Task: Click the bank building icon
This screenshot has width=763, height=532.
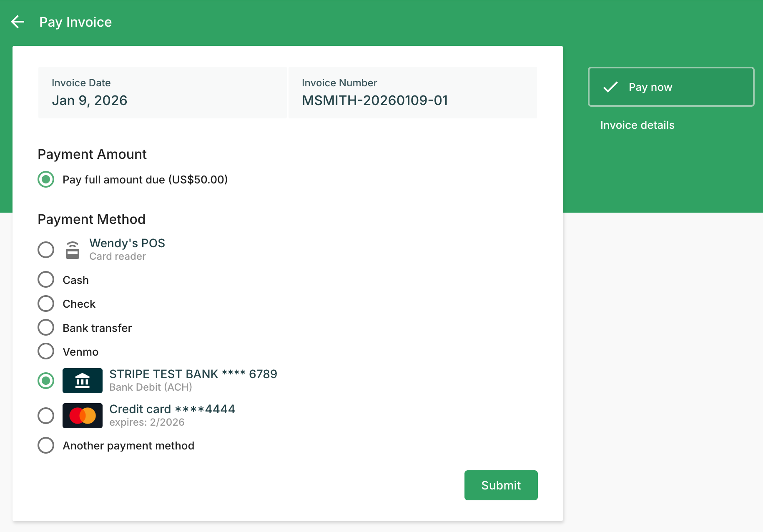Action: click(83, 381)
